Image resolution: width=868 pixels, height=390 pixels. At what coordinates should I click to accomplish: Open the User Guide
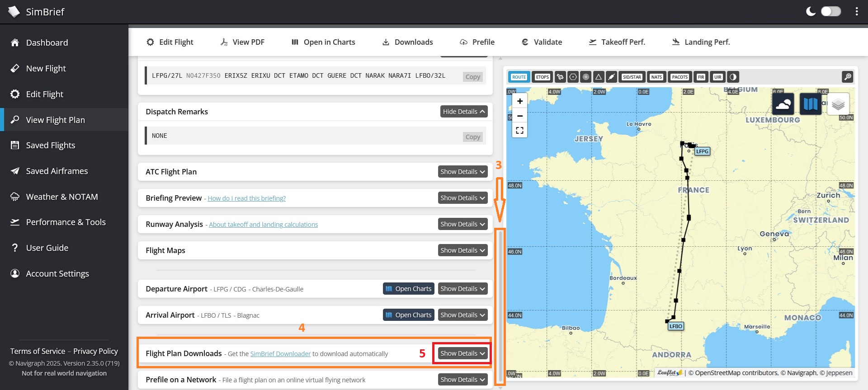(64, 248)
